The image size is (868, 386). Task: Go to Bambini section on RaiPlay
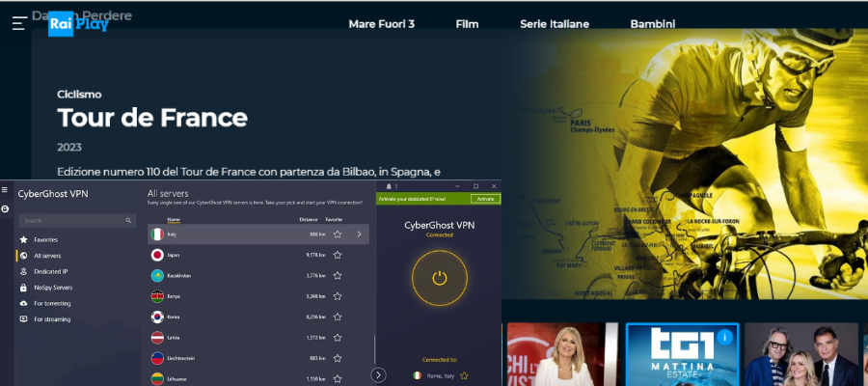pos(653,24)
